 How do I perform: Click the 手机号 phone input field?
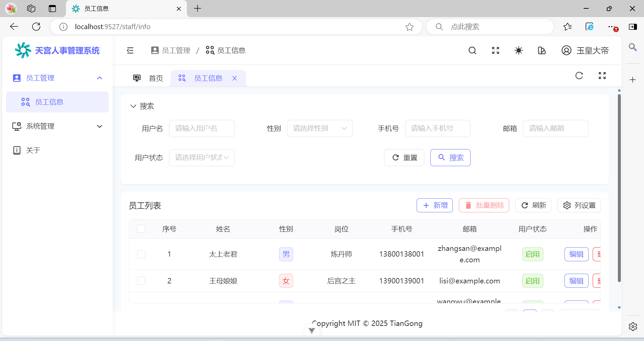click(437, 128)
